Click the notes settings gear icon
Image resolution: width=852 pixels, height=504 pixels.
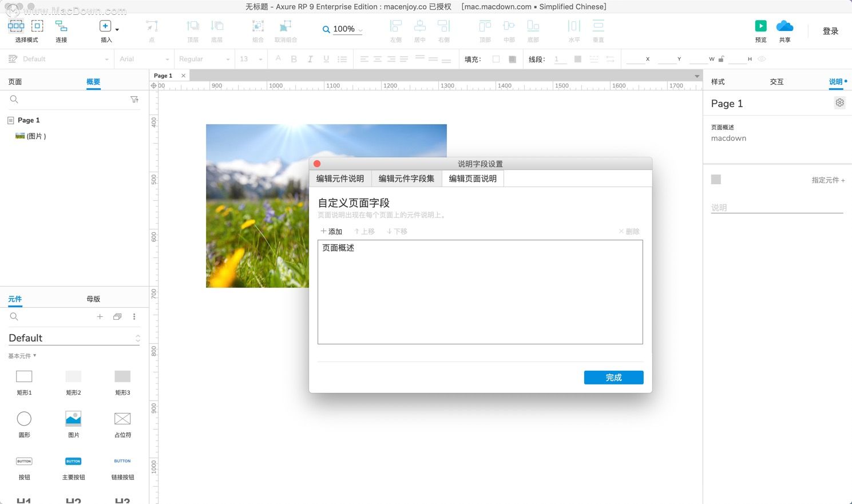pos(839,103)
